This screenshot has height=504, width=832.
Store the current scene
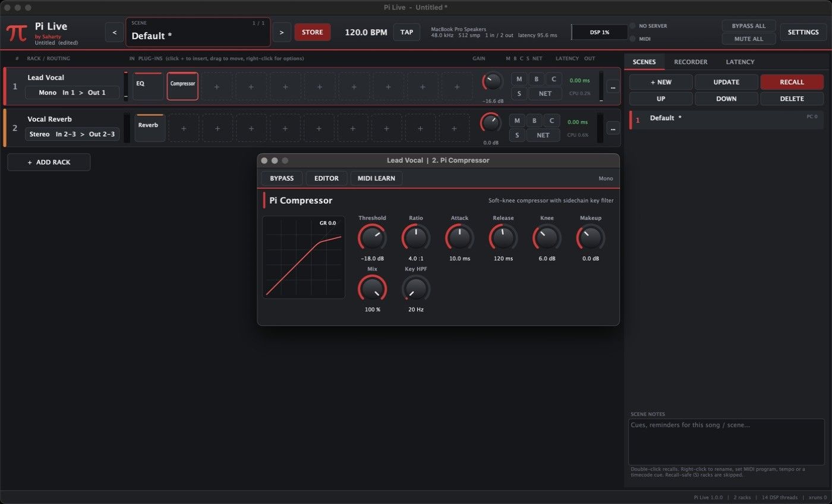point(313,32)
